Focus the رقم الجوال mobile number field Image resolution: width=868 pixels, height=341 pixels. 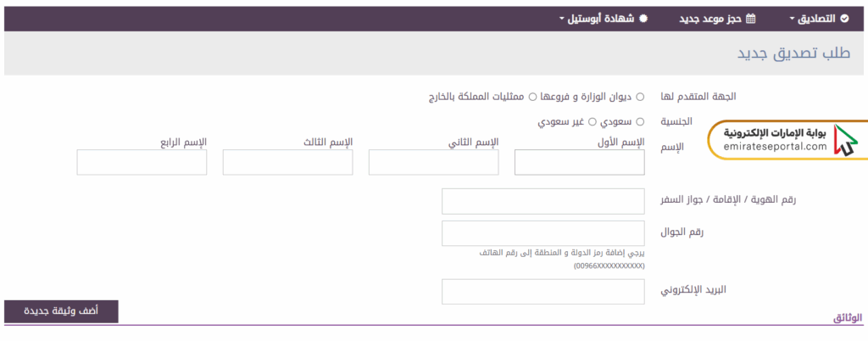click(x=543, y=233)
